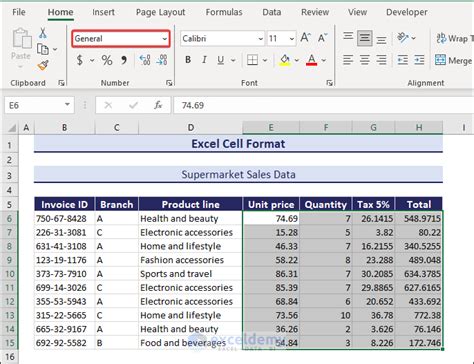Switch to the Data tab
The height and width of the screenshot is (364, 474).
(x=272, y=12)
